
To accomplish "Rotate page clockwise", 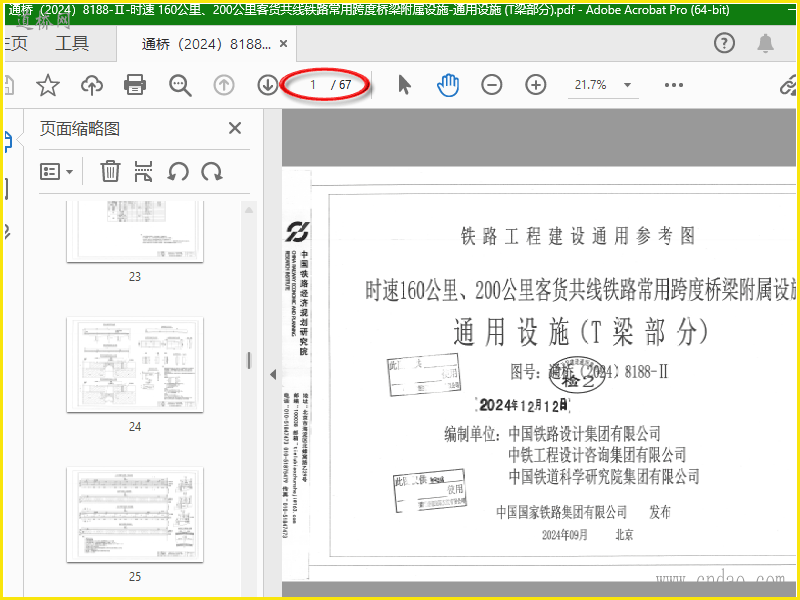I will coord(212,171).
